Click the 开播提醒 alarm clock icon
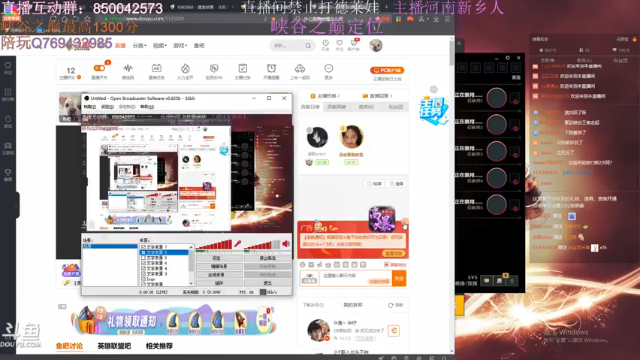The image size is (640, 360). [271, 68]
